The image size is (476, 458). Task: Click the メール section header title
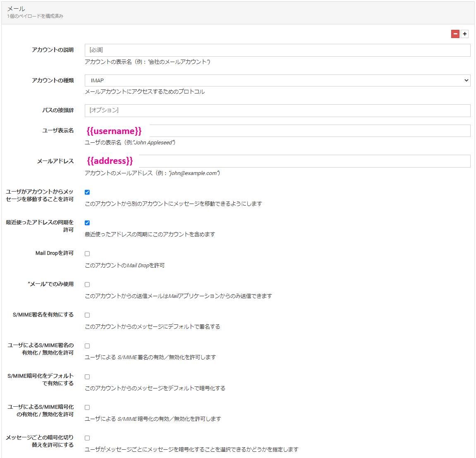click(16, 9)
